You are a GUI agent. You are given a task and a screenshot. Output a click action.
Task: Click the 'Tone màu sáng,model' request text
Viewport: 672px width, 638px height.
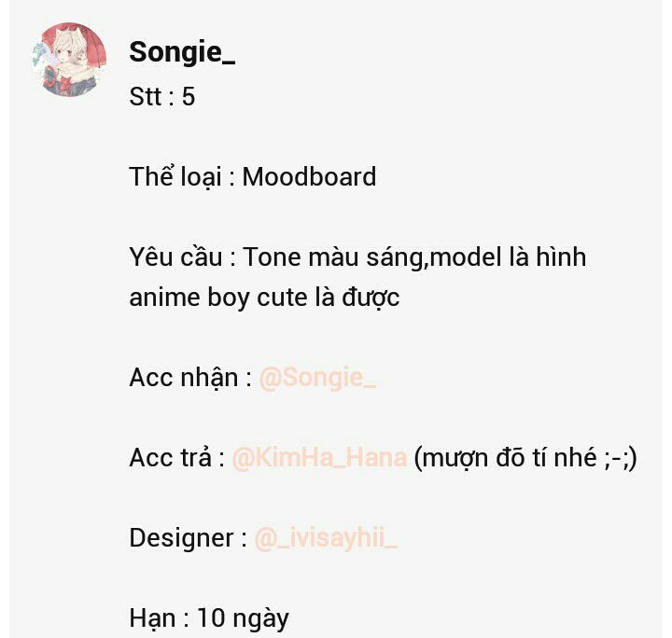click(372, 257)
